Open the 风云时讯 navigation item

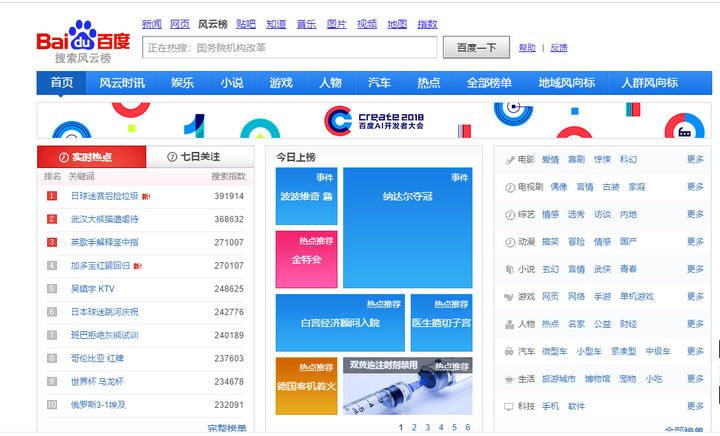tap(122, 83)
